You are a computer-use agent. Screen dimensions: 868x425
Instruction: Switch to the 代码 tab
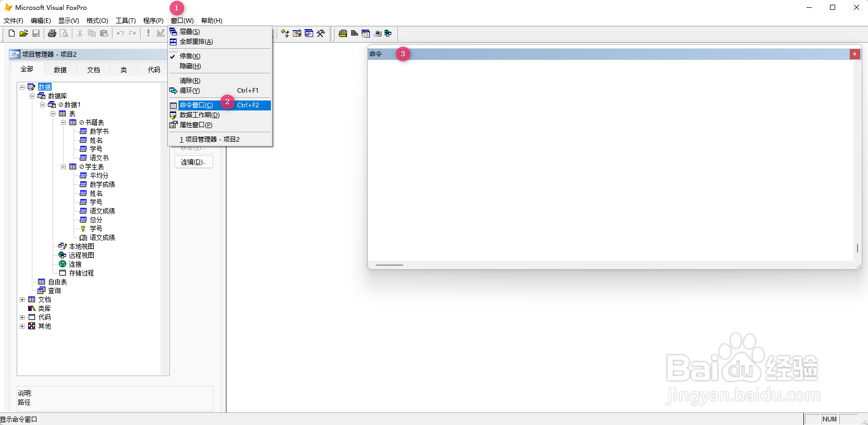154,70
